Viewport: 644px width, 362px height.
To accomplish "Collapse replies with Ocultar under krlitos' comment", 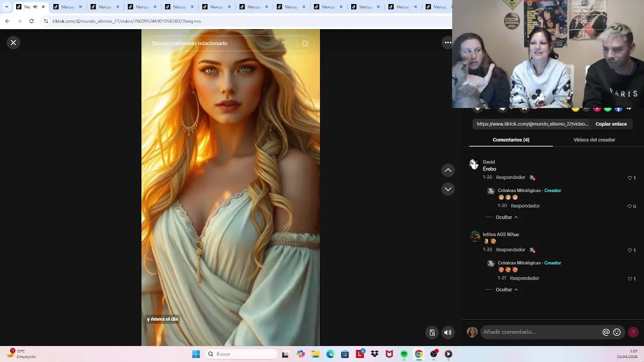I will click(x=507, y=290).
